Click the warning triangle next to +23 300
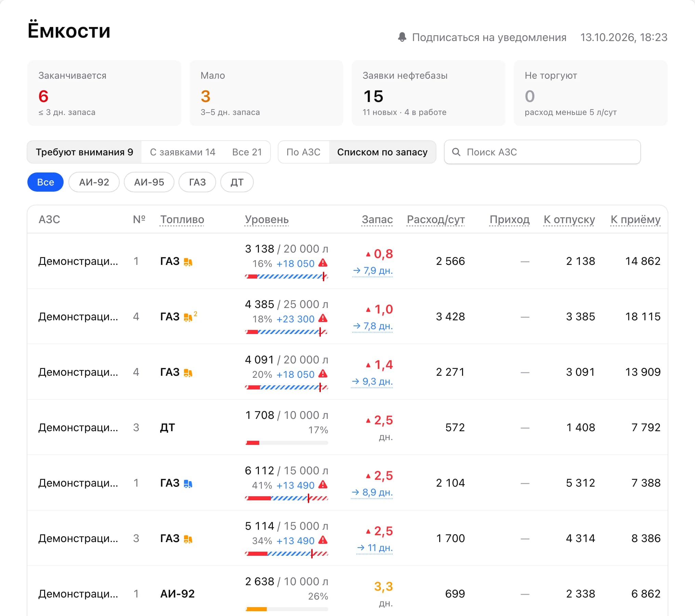 click(323, 318)
